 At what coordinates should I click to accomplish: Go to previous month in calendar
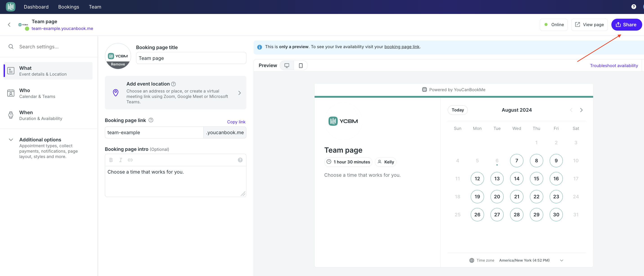[x=571, y=110]
